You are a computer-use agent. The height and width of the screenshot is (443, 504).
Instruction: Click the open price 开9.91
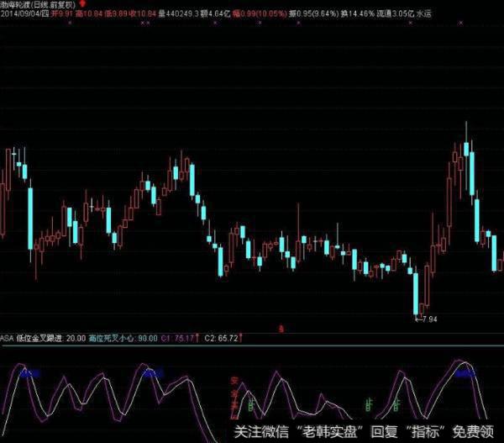point(62,13)
